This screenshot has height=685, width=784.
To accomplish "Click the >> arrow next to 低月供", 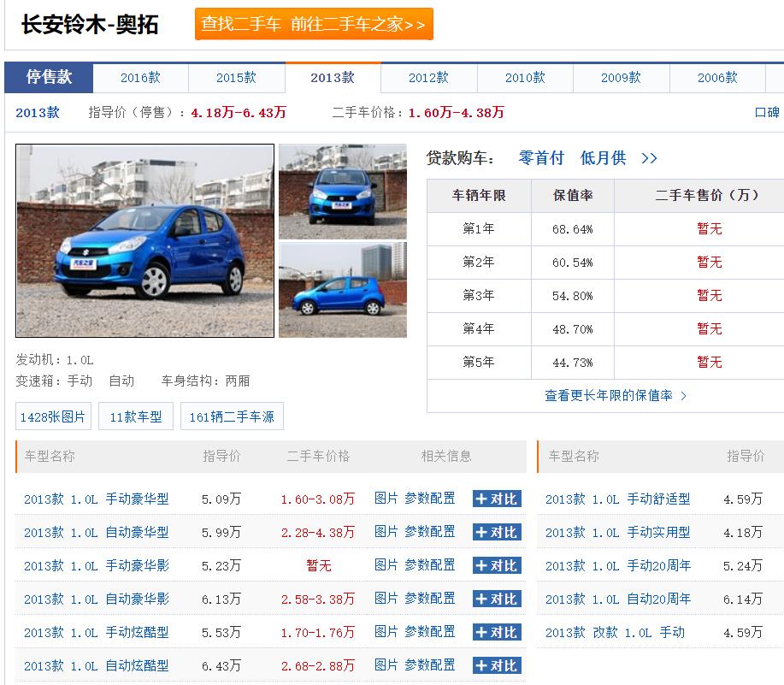I will pyautogui.click(x=649, y=157).
